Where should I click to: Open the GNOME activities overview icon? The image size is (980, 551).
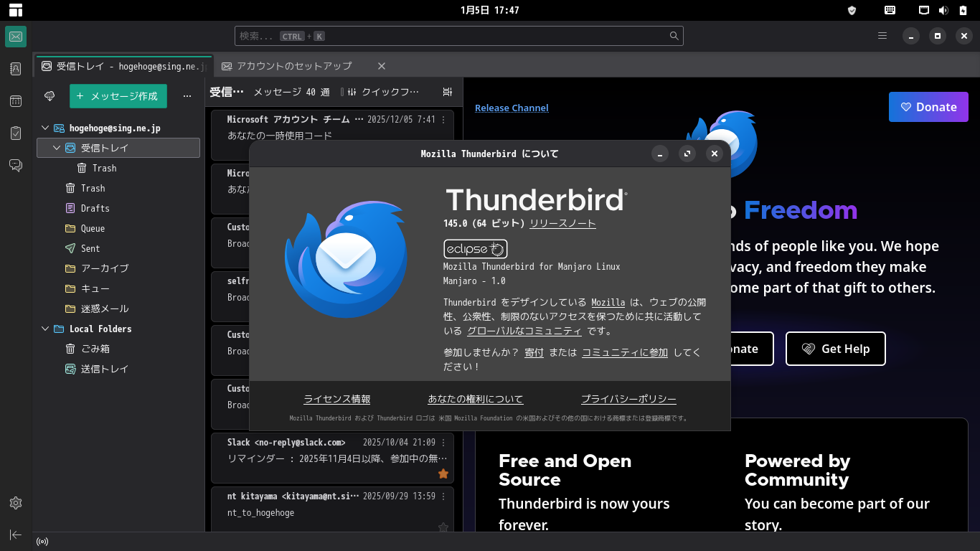16,10
